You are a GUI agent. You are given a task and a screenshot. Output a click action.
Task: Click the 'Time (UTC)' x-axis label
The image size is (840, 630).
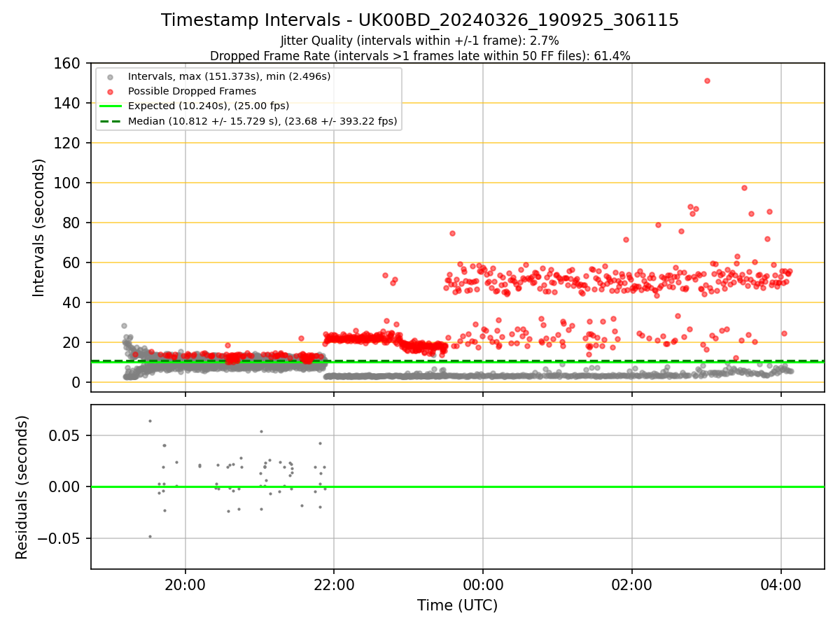458,605
